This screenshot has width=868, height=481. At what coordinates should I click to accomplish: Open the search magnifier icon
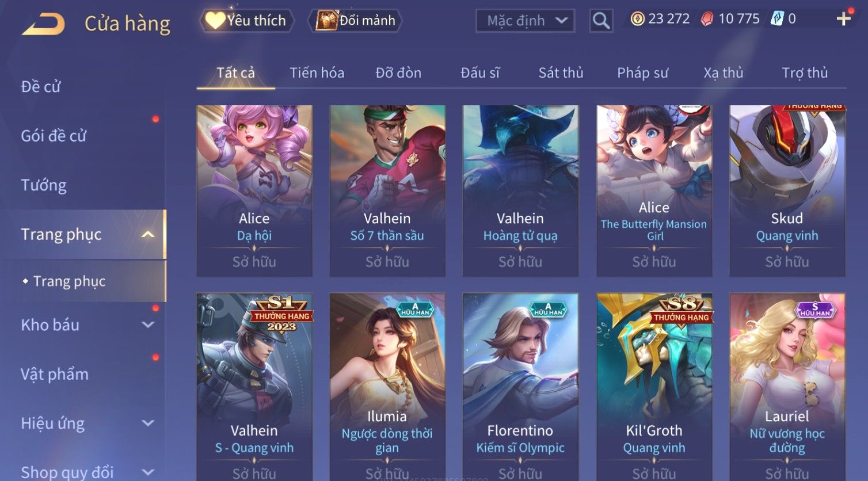[x=601, y=21]
